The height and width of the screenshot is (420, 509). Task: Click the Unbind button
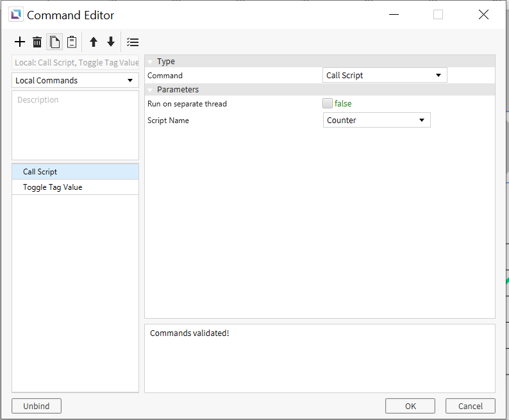pyautogui.click(x=37, y=406)
